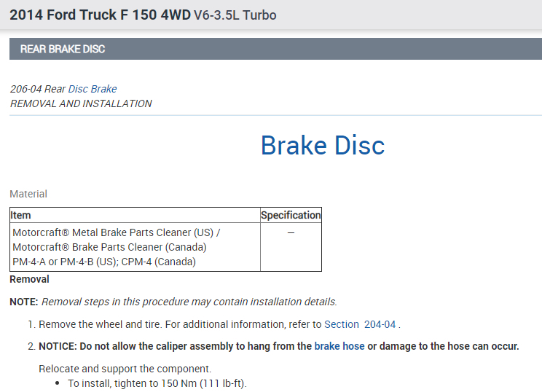Click the Item column header
Viewport: 542px width, 392px height.
point(21,215)
